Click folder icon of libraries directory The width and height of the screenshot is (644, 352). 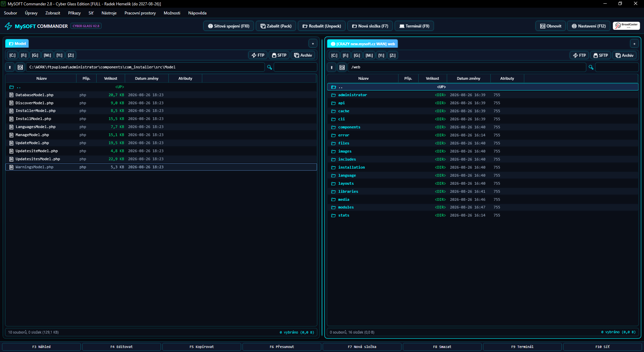coord(333,192)
